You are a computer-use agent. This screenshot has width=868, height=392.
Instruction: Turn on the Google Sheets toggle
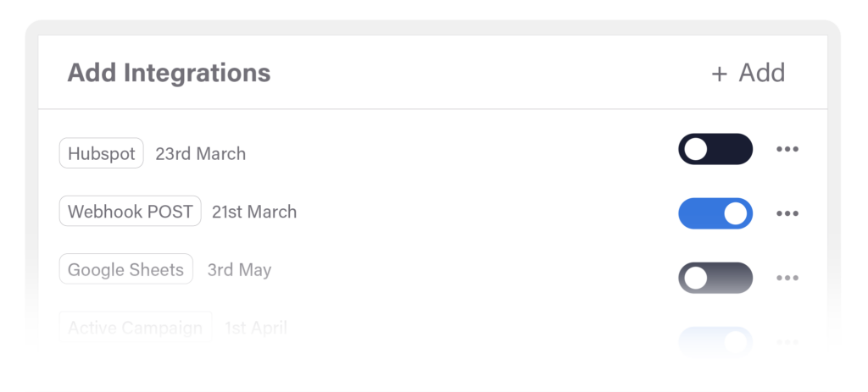(715, 278)
